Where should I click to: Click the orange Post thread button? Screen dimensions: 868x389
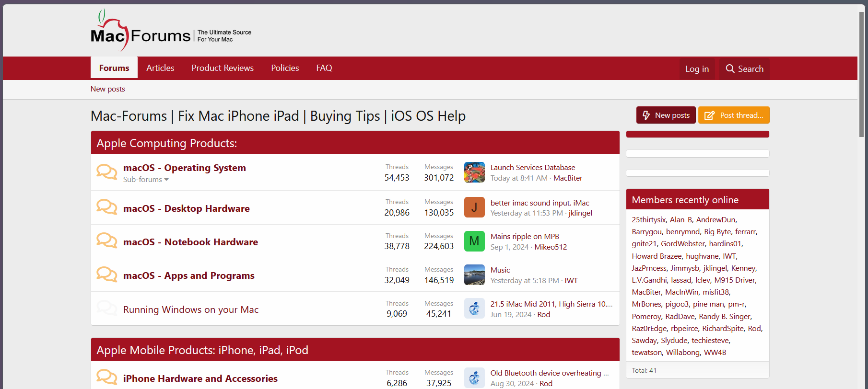pos(734,115)
